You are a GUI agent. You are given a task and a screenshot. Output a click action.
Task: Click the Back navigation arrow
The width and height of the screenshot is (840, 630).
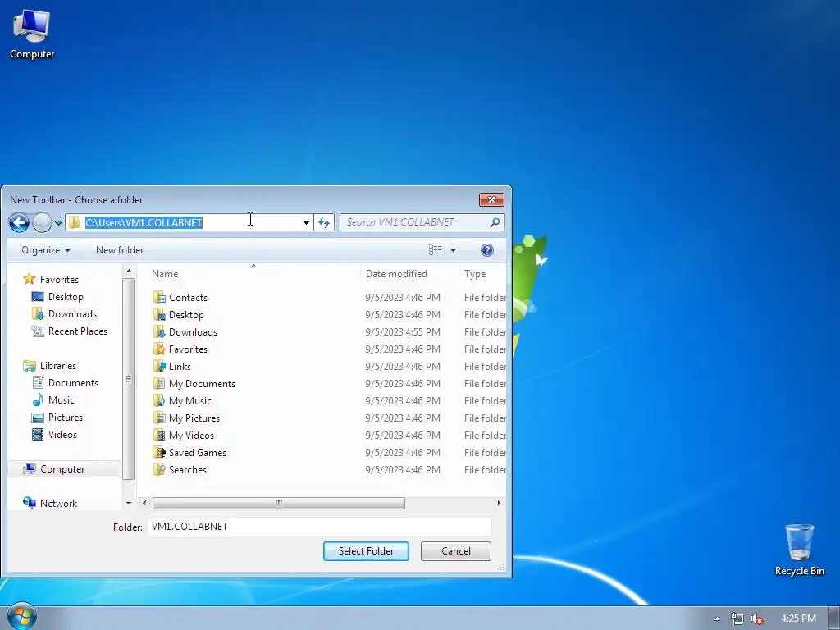coord(20,222)
